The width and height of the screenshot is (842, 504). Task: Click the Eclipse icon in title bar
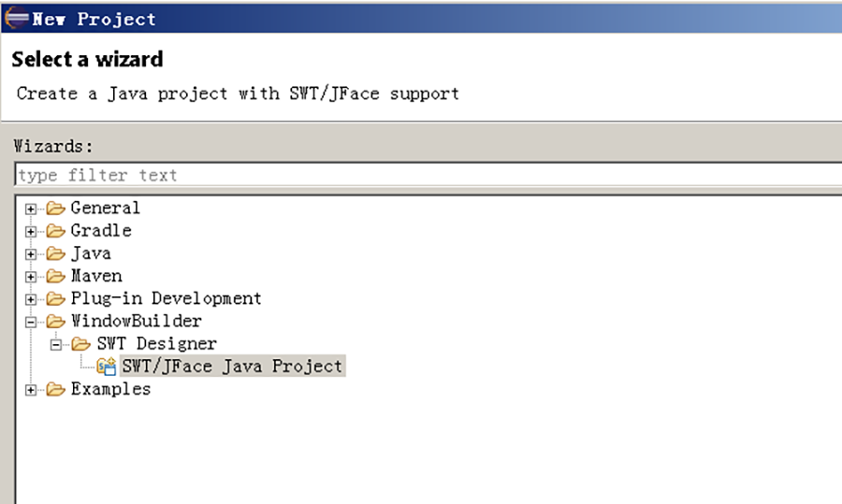point(16,18)
